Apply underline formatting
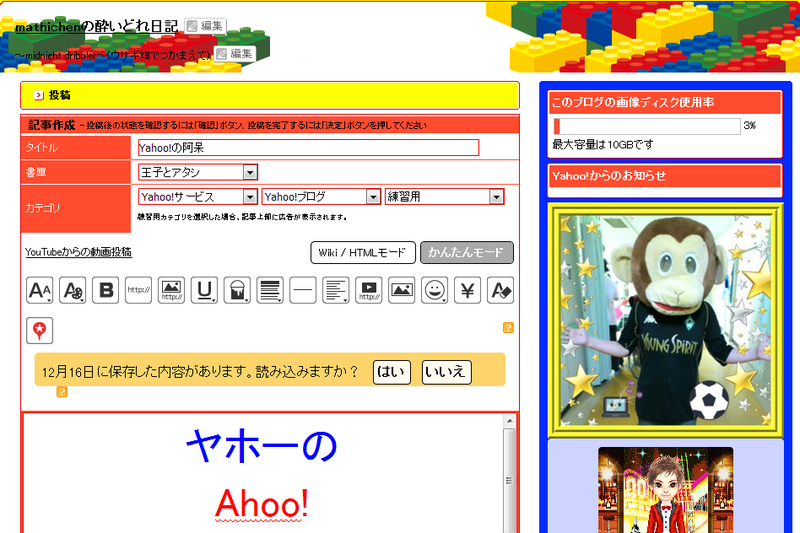The height and width of the screenshot is (533, 800). coord(204,290)
